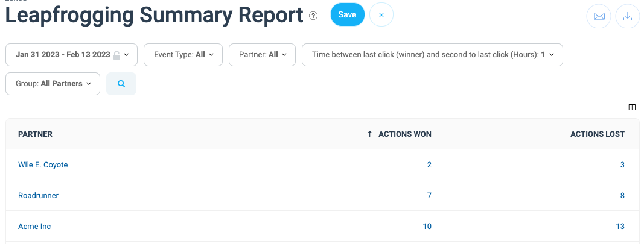Click the sort arrow on Actions Won

tap(369, 134)
